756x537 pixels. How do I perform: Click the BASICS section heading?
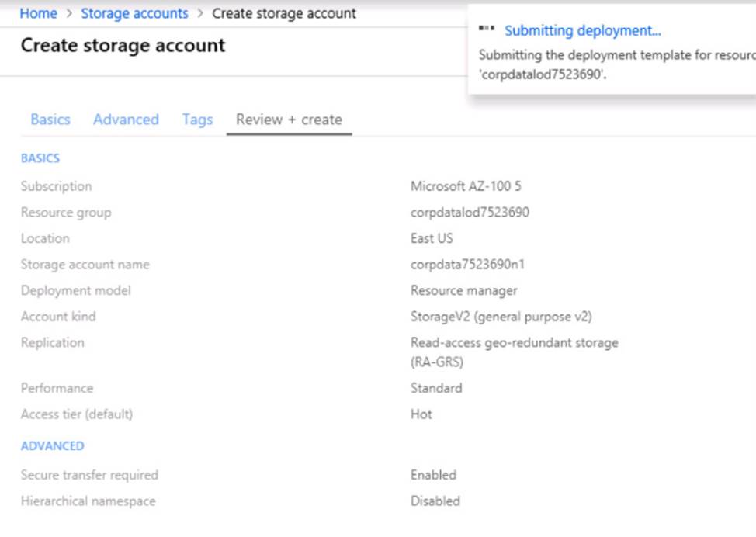(40, 158)
